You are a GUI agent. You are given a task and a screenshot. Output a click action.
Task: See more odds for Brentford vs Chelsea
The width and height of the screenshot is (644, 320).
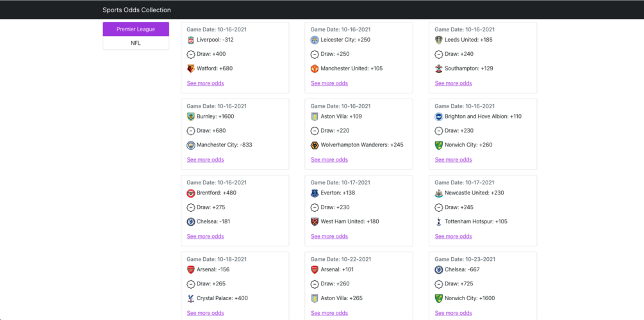205,236
